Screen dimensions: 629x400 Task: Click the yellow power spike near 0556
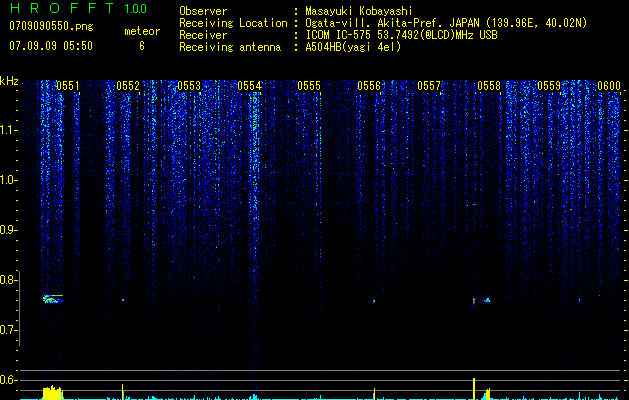[374, 394]
